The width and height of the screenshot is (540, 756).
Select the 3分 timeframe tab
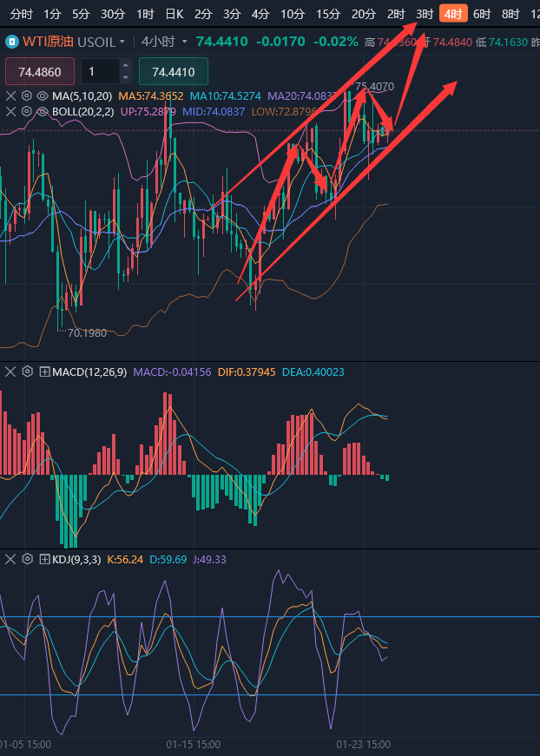tap(232, 15)
